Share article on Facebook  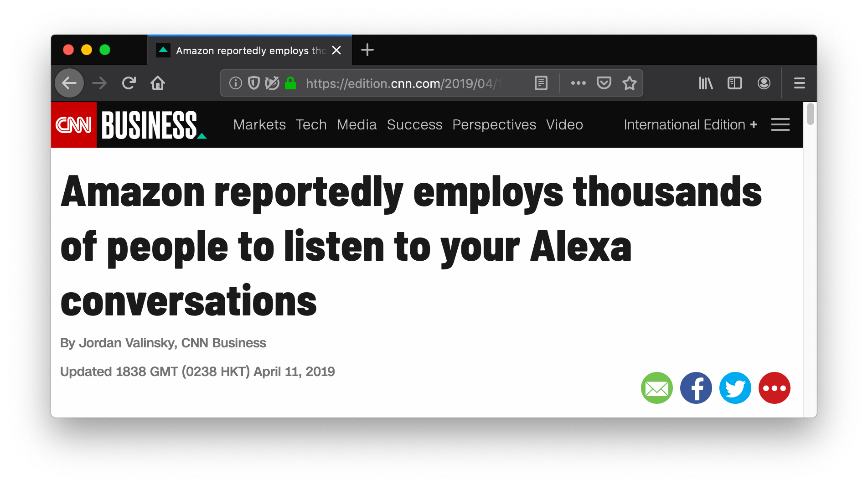(x=696, y=388)
